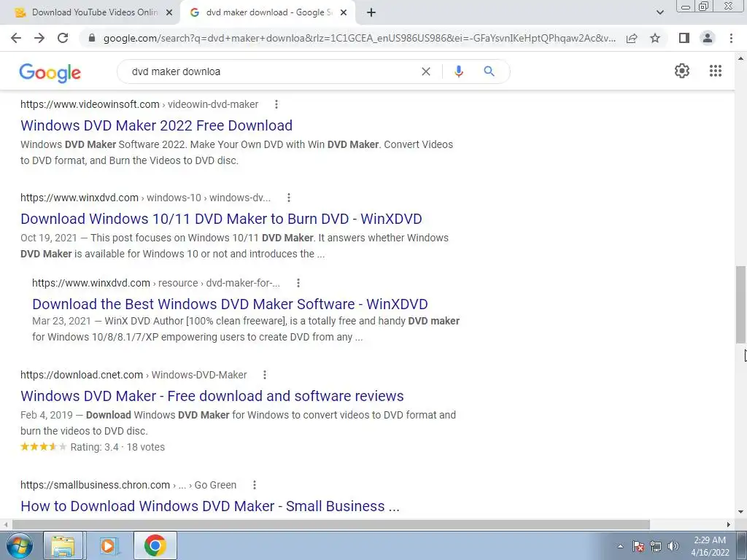Share this page from address bar
Screen dimensions: 747x560
tap(632, 38)
